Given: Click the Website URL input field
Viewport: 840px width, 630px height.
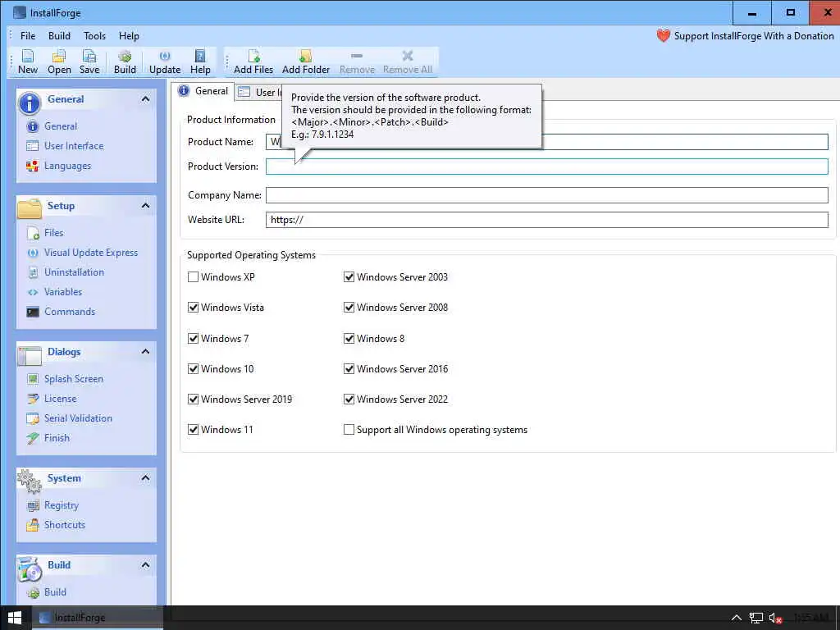Looking at the screenshot, I should point(546,220).
